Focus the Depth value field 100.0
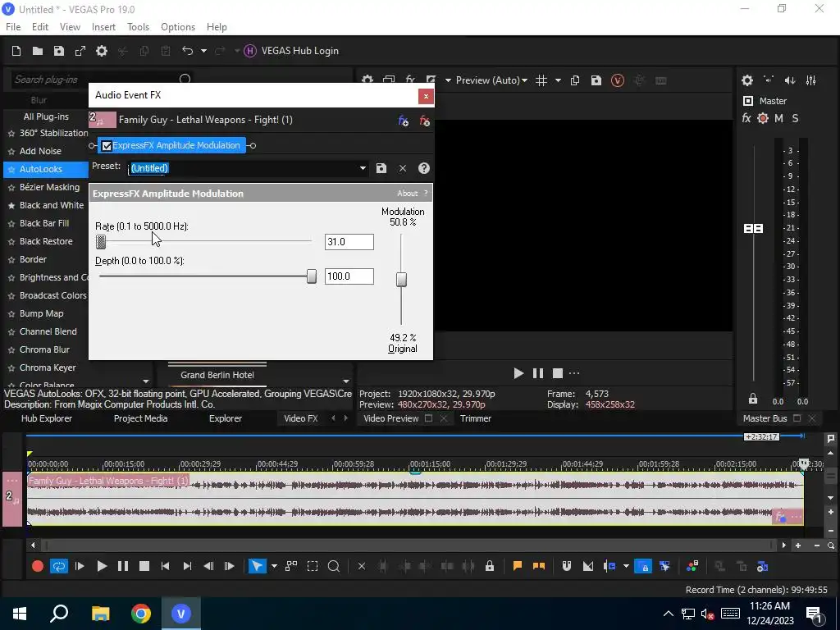Image resolution: width=840 pixels, height=630 pixels. click(x=349, y=276)
